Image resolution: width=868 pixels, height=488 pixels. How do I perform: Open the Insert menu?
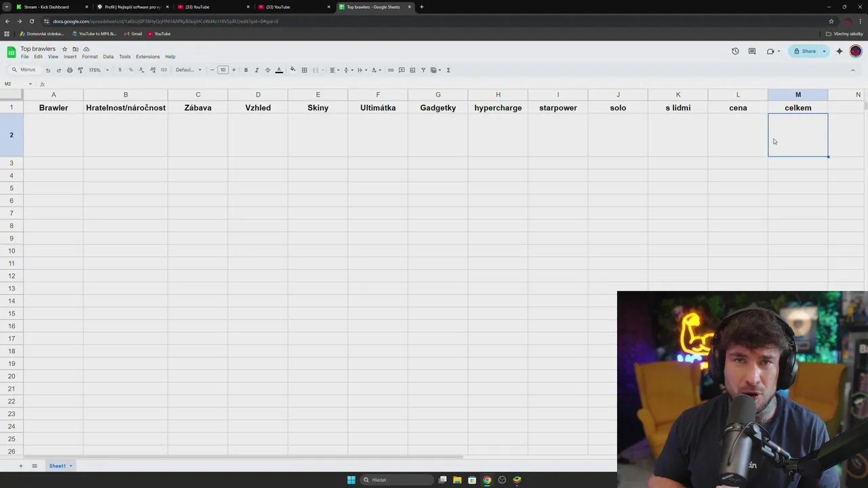(70, 57)
